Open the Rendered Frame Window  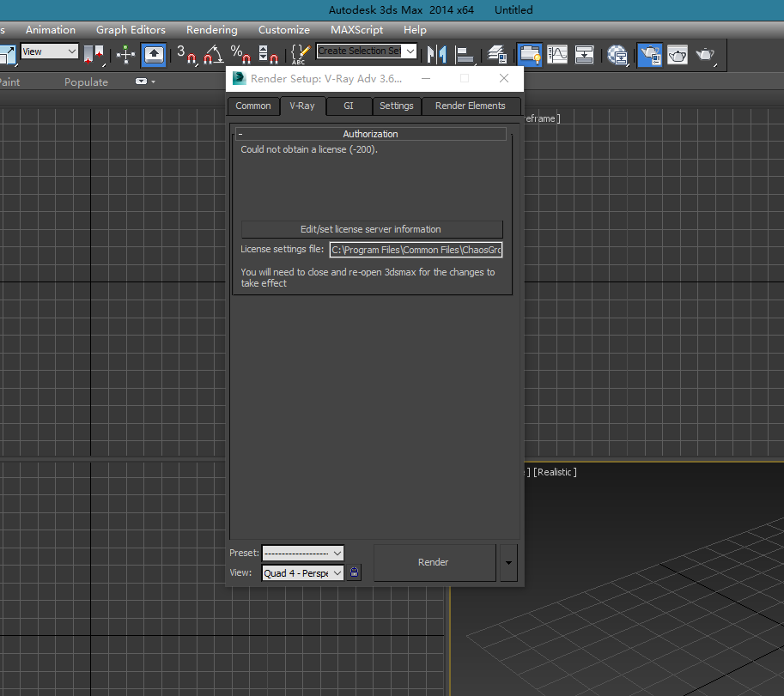pos(678,54)
